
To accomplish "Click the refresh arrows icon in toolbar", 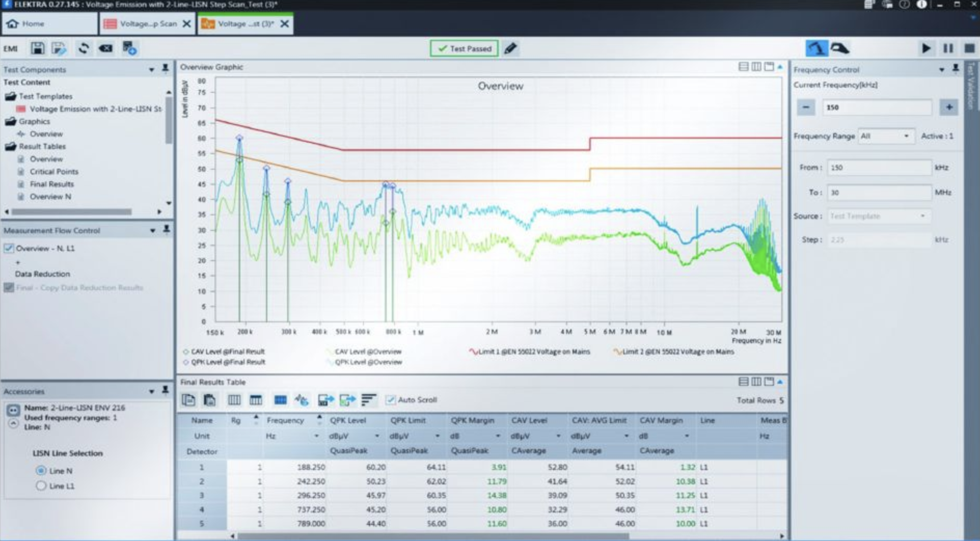I will 83,49.
